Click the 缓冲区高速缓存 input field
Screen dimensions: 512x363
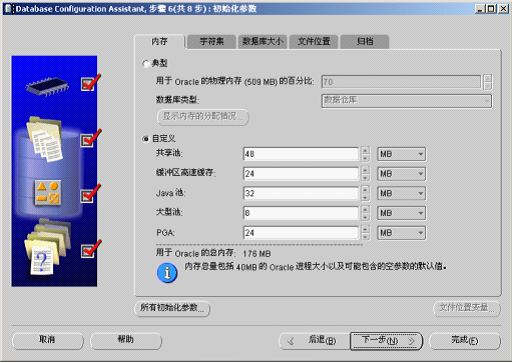[x=301, y=174]
